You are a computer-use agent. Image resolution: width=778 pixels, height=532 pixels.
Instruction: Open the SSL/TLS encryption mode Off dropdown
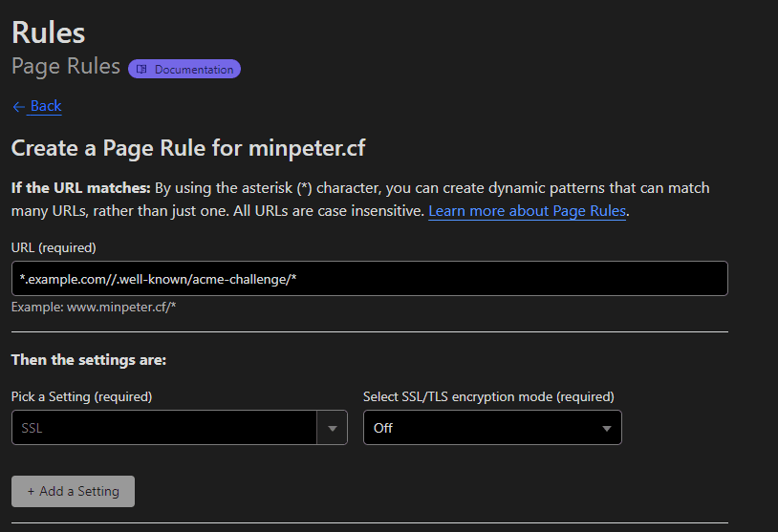491,428
